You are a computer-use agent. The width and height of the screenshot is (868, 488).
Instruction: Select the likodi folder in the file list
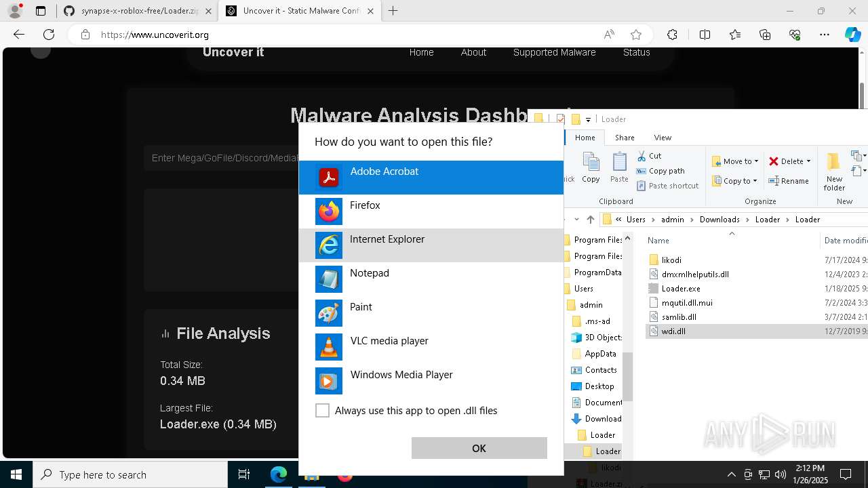point(671,260)
